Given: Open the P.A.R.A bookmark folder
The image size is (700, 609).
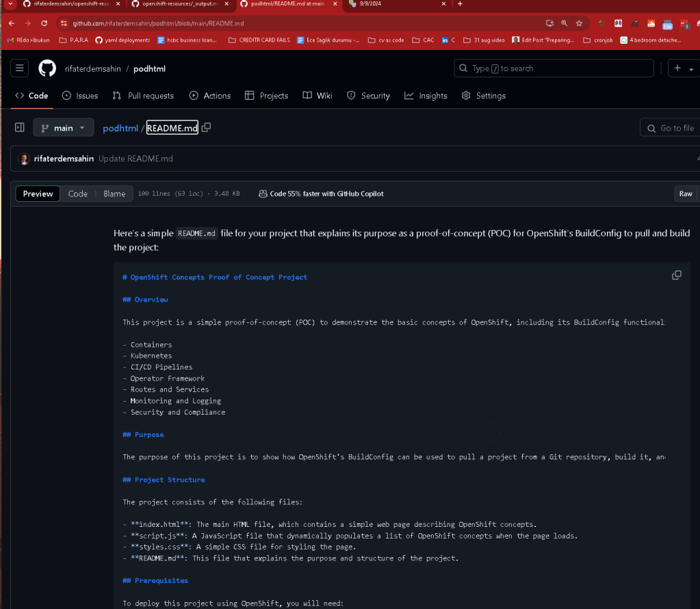Looking at the screenshot, I should coord(74,40).
